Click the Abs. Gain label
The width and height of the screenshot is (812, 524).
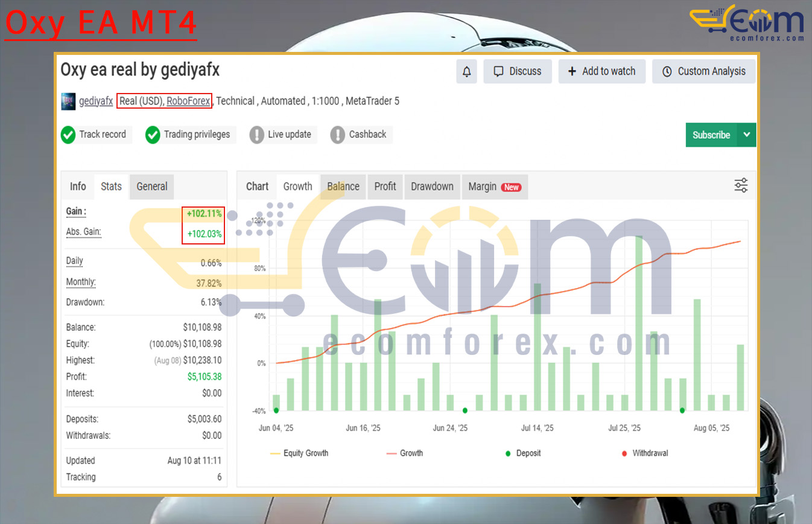point(83,232)
